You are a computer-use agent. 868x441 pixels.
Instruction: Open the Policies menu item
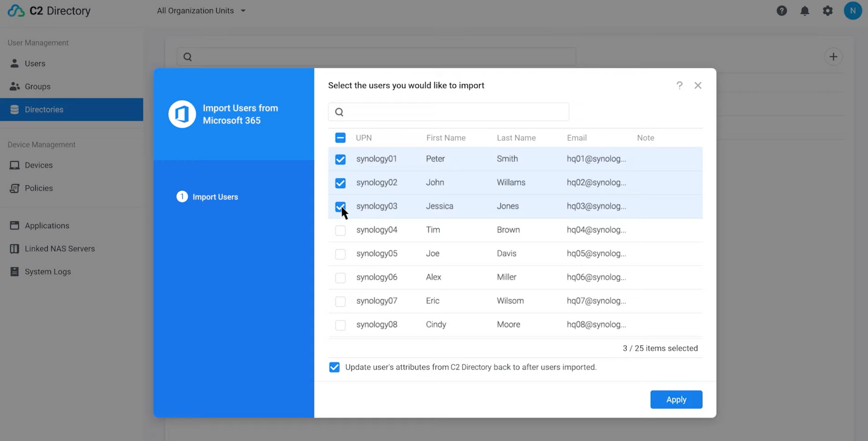(72, 188)
